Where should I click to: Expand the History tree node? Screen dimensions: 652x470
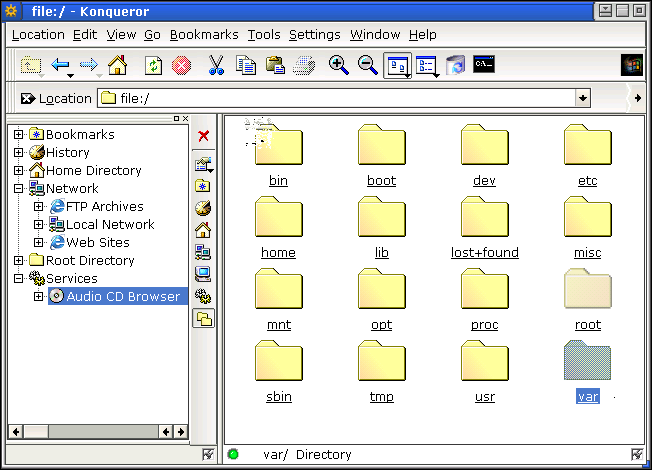18,152
